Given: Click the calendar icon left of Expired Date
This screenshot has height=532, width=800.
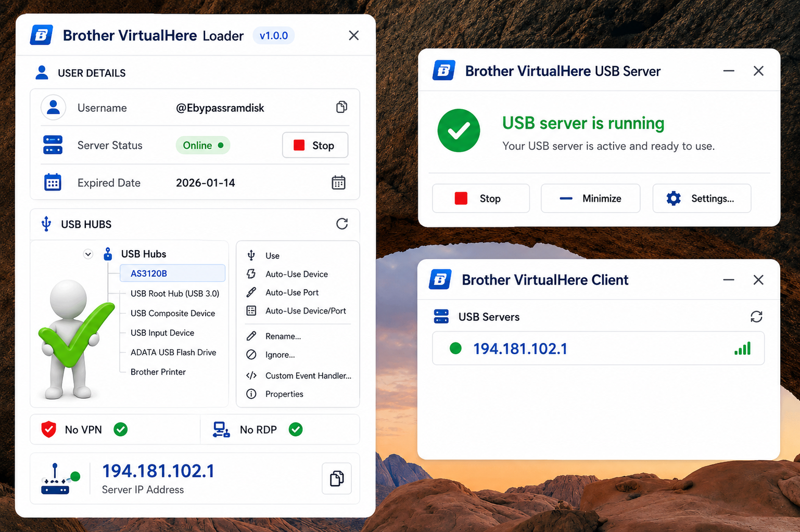Looking at the screenshot, I should coord(53,183).
